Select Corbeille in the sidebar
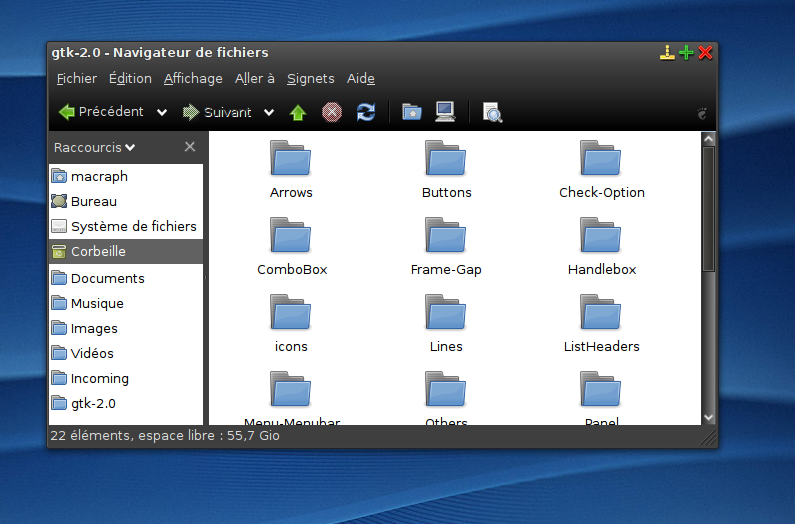Image resolution: width=795 pixels, height=524 pixels. 126,251
